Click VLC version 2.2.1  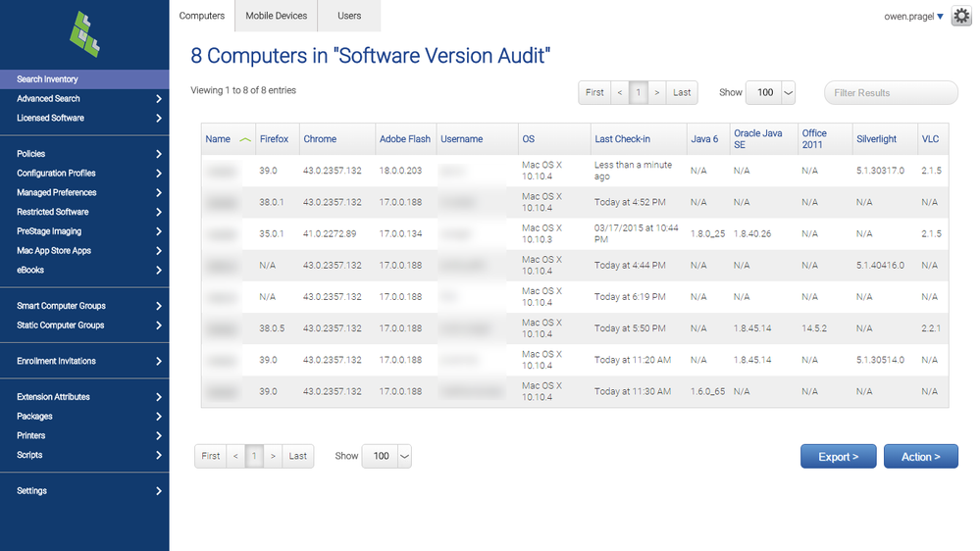pos(931,328)
